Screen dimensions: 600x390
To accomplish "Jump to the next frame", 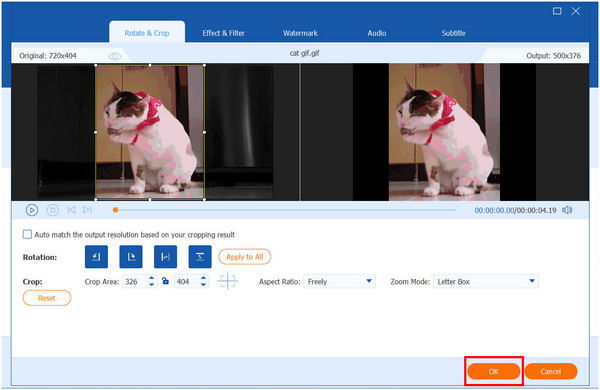I will click(x=87, y=210).
